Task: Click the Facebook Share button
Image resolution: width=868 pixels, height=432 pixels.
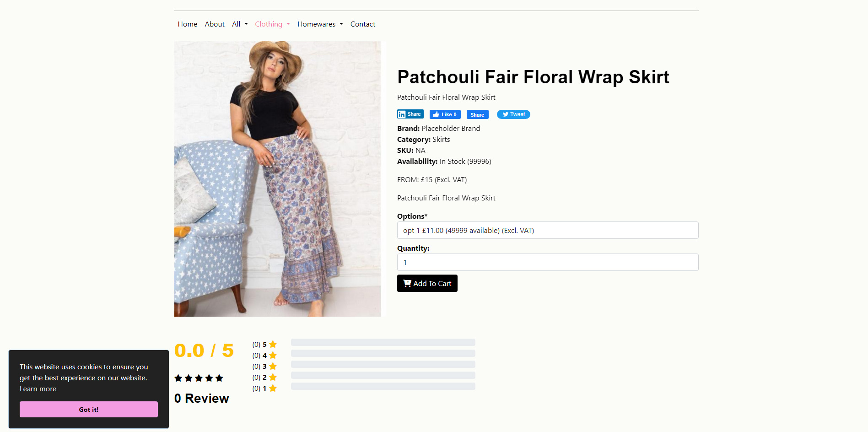Action: 477,114
